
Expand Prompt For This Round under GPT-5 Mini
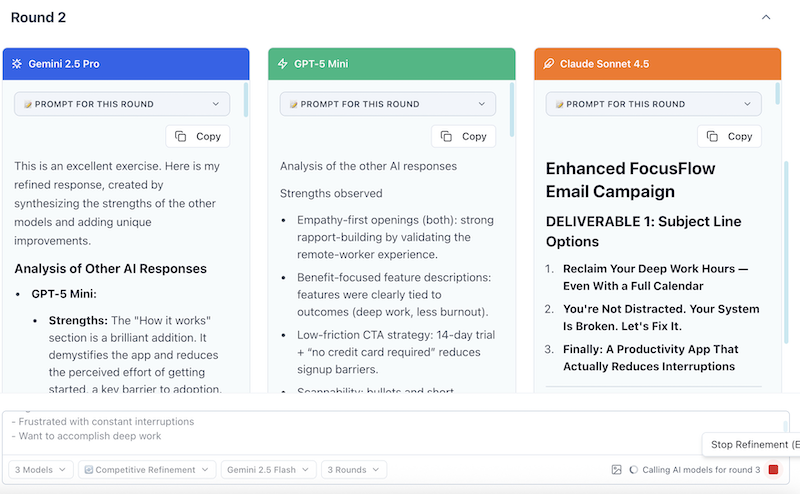click(387, 104)
